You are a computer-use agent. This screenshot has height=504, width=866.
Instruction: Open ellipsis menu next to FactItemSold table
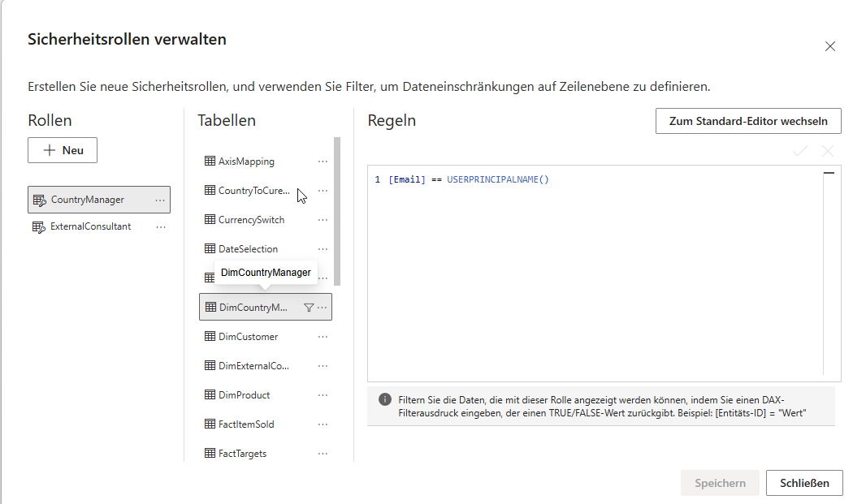(x=323, y=424)
